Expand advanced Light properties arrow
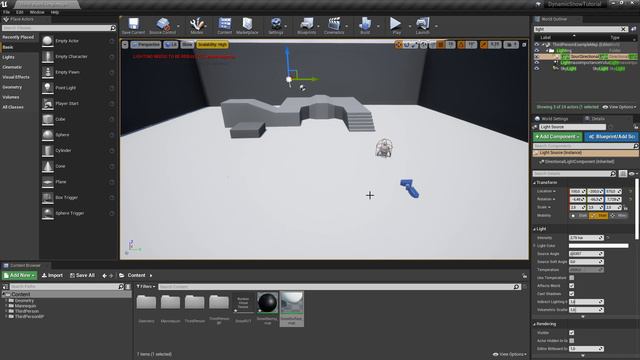Image resolution: width=640 pixels, height=360 pixels. pyautogui.click(x=583, y=316)
